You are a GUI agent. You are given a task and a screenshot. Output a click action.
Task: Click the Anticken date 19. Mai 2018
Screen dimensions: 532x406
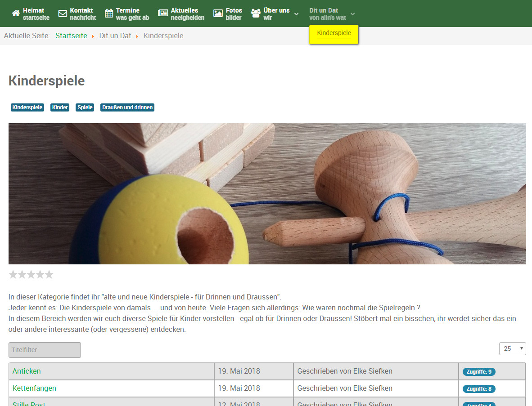click(x=239, y=371)
